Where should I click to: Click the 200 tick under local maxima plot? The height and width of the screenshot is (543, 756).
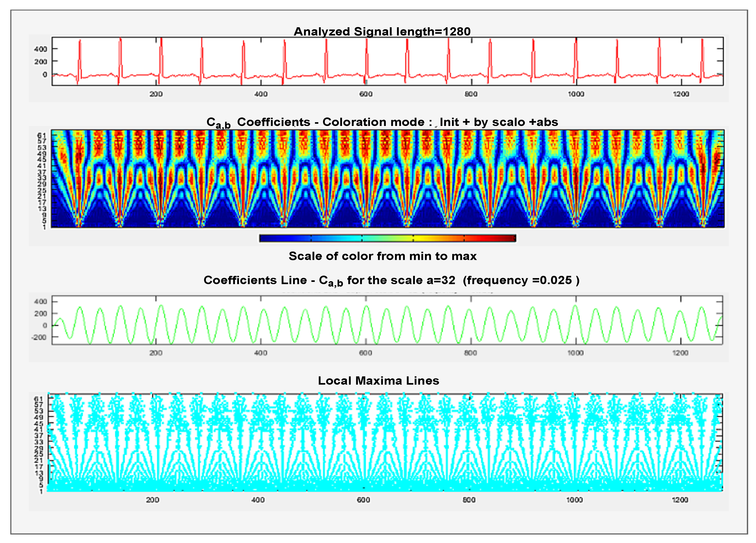coord(152,500)
